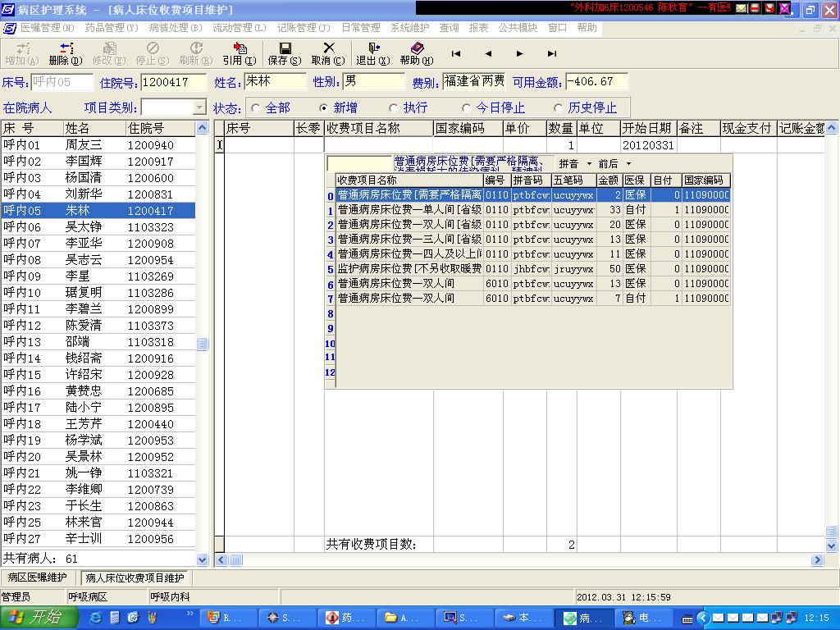Select patient 李国辉 in bed list
This screenshot has height=630, width=840.
pos(84,162)
